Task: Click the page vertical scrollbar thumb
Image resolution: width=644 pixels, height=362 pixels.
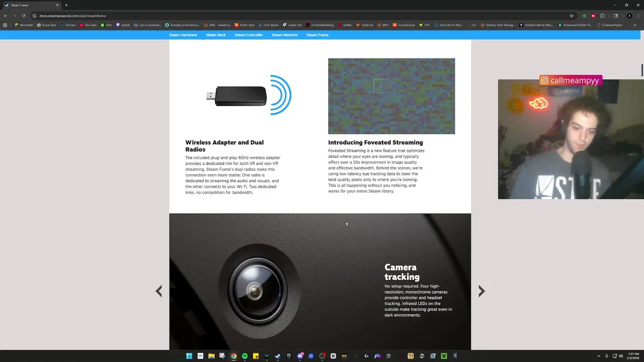Action: point(642,70)
